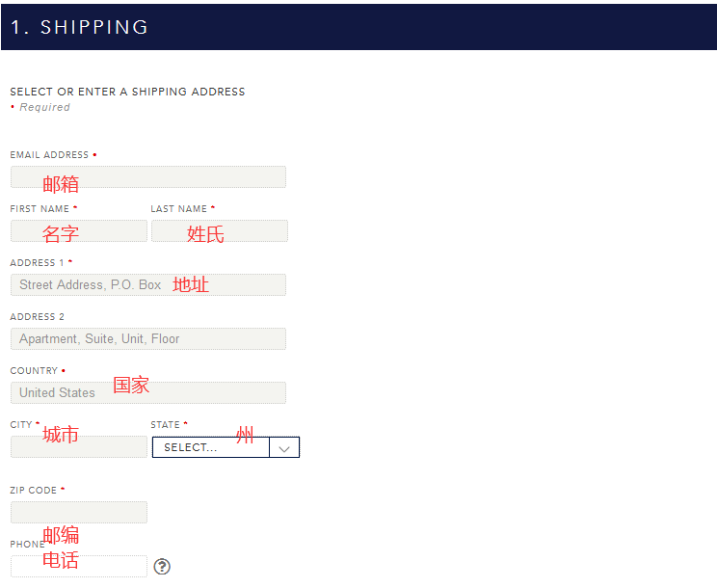Focus the Email Address input field

(x=148, y=177)
